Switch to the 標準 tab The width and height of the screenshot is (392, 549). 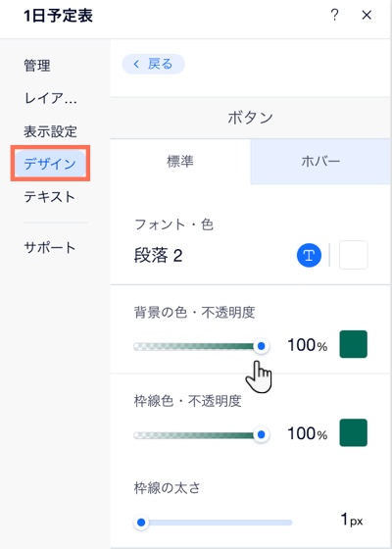click(180, 162)
